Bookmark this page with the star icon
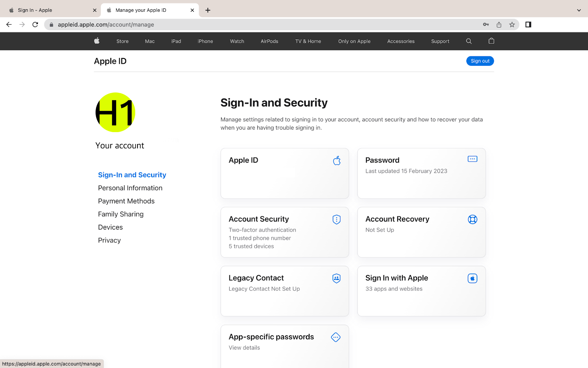The image size is (588, 368). click(x=512, y=25)
